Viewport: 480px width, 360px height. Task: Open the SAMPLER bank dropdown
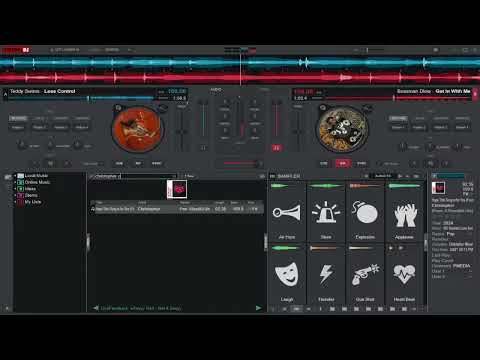click(x=289, y=176)
